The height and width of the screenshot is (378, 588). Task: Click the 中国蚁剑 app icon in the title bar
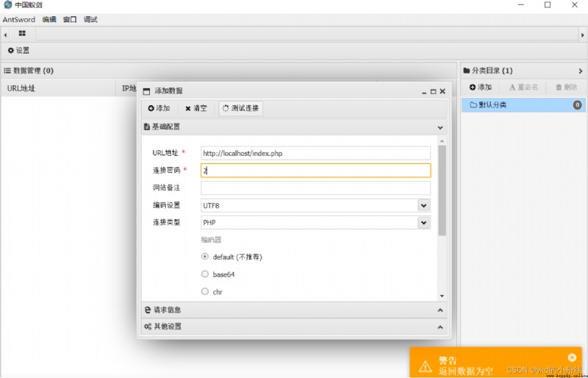pyautogui.click(x=7, y=5)
